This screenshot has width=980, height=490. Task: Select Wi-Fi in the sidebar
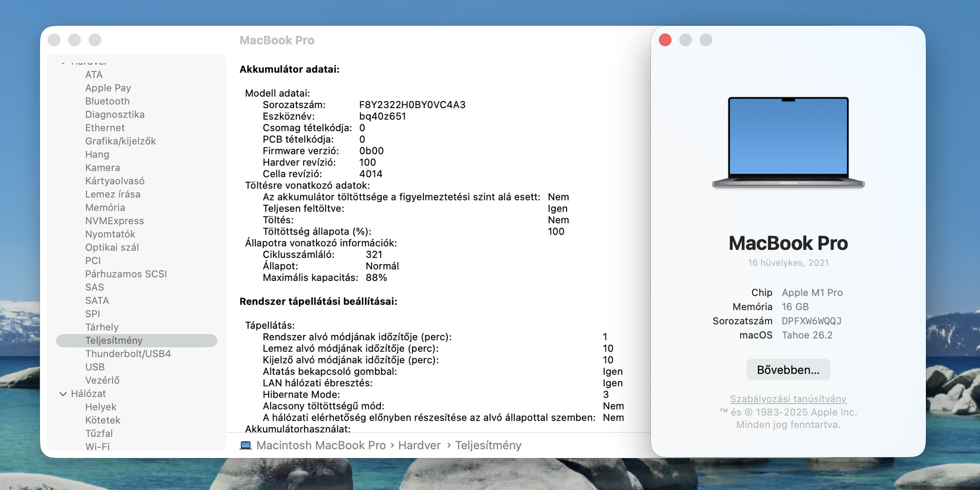[97, 446]
